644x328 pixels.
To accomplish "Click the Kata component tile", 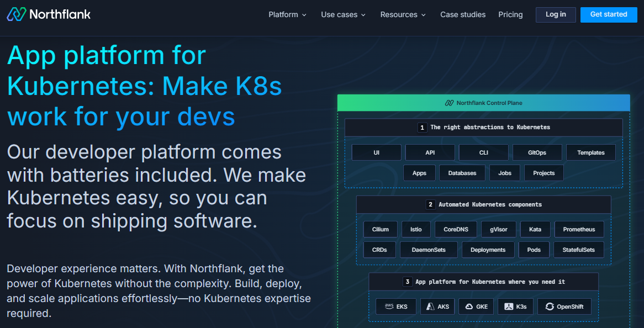I will (535, 229).
